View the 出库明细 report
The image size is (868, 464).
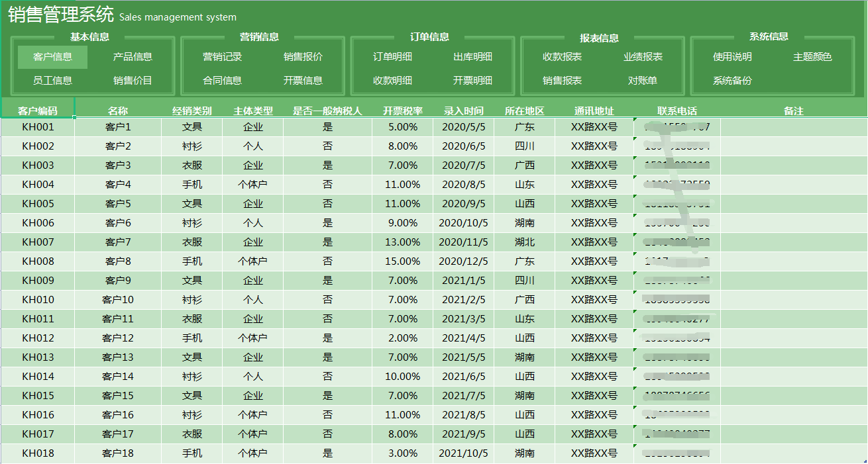pyautogui.click(x=474, y=57)
